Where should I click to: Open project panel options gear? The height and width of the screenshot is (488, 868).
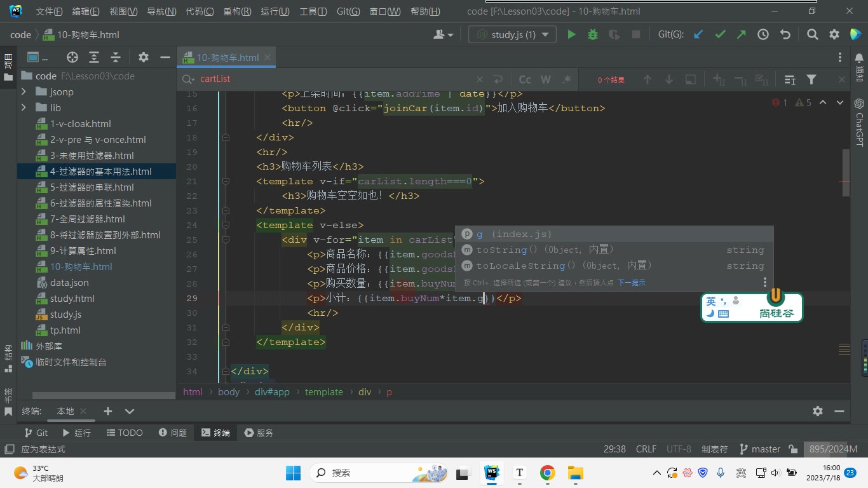(144, 57)
